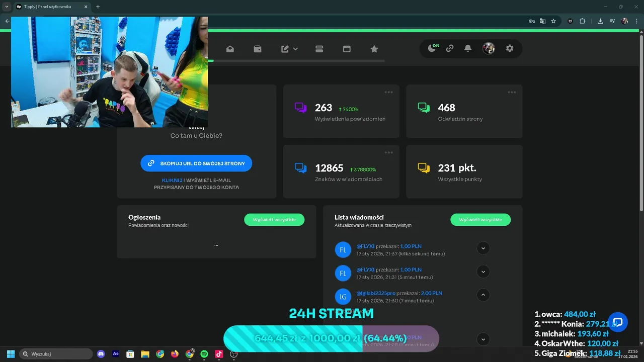The height and width of the screenshot is (362, 644).
Task: Open the Chrome three-dot menu
Action: [637, 21]
